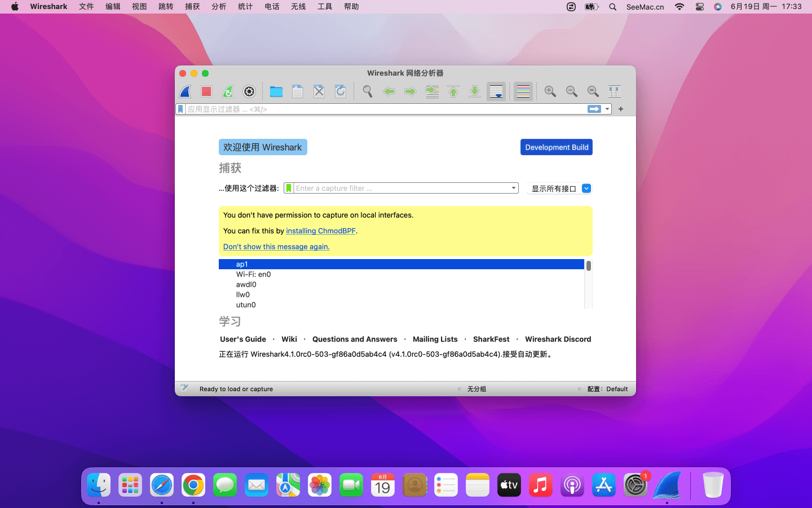Click the display filter input field

tap(386, 109)
